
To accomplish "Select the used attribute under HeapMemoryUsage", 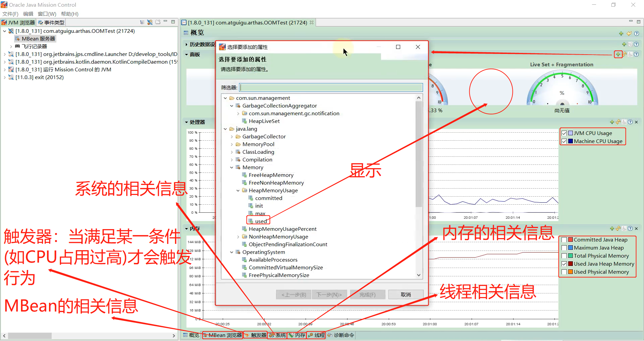I will click(261, 221).
